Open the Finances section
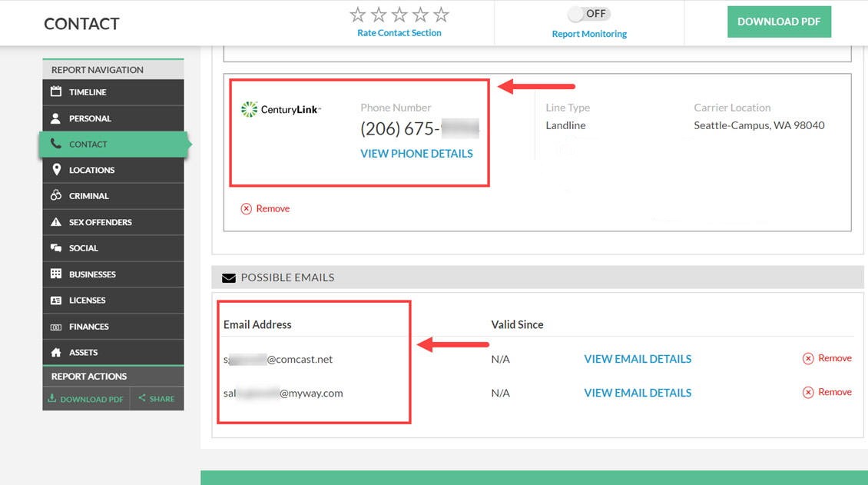Screen dimensions: 868x485 click(113, 327)
